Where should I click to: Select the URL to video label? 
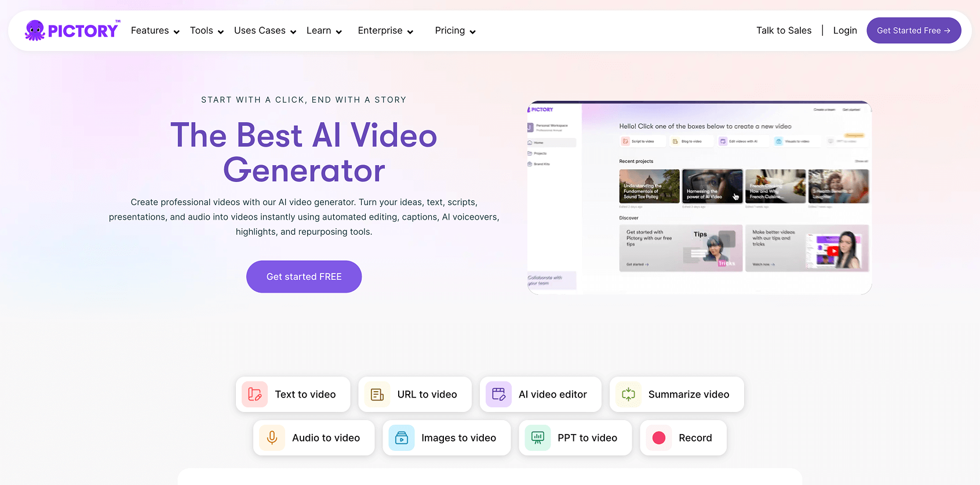pyautogui.click(x=427, y=395)
